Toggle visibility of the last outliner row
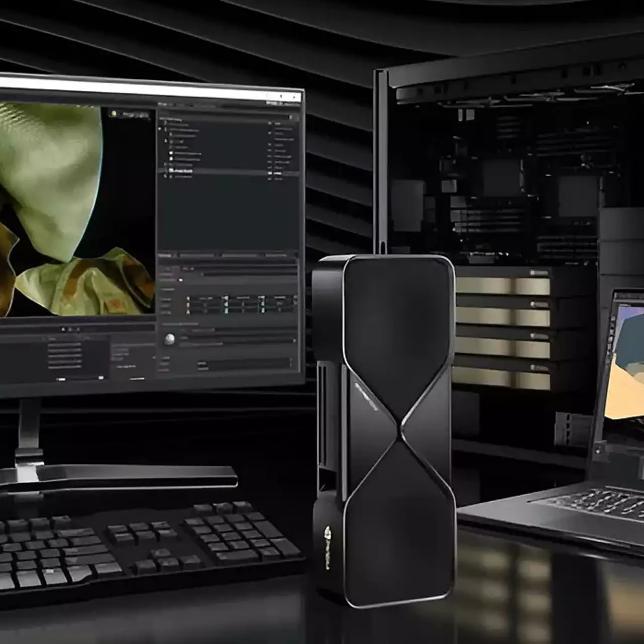644x644 pixels. (270, 179)
